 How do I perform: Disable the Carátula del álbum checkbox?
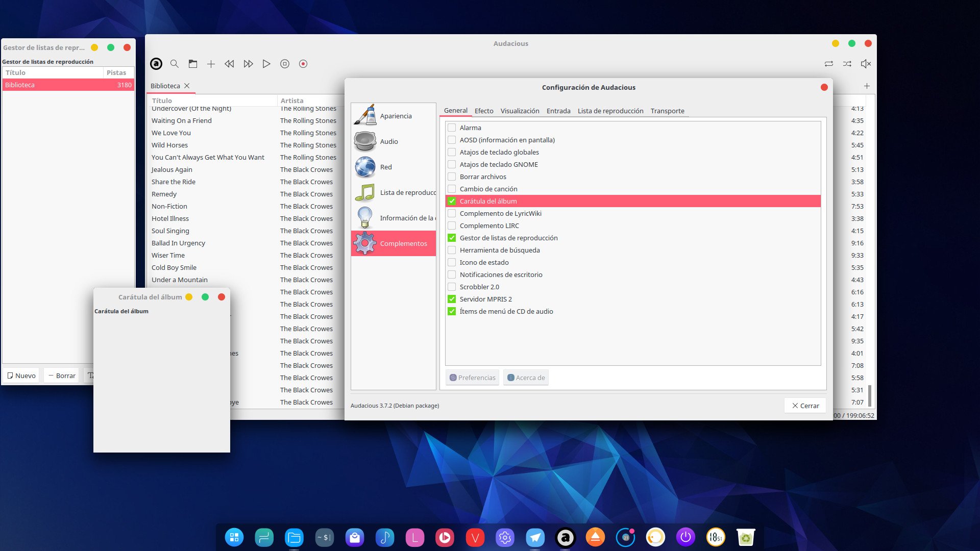click(452, 201)
